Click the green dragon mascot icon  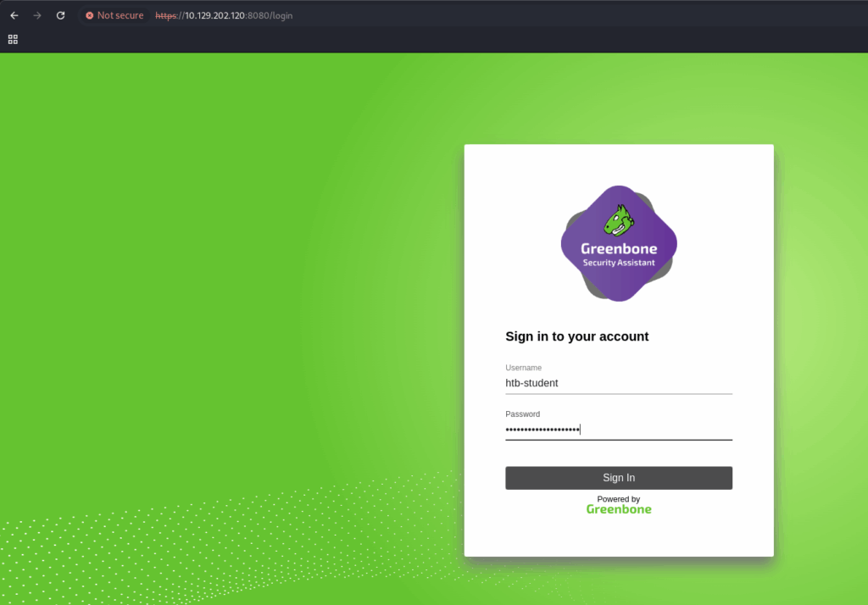618,220
